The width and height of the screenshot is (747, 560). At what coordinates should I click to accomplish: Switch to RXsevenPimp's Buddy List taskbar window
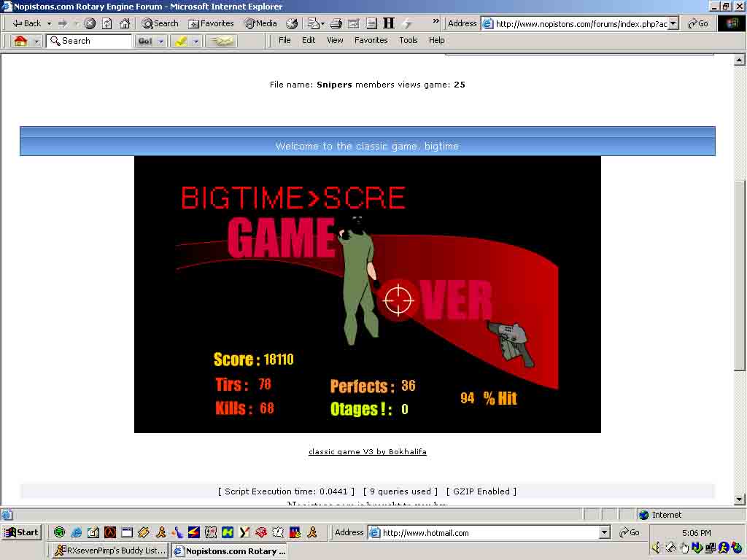[x=109, y=551]
